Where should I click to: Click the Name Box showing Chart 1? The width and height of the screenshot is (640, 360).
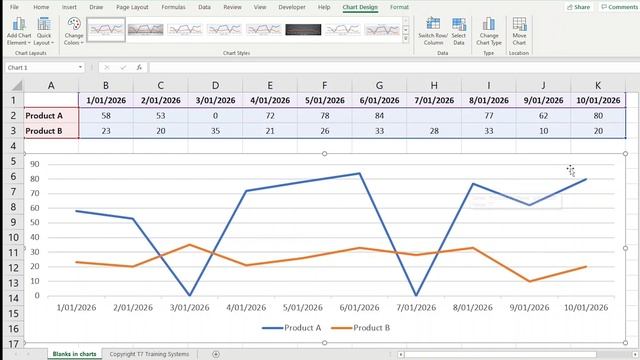coord(41,67)
